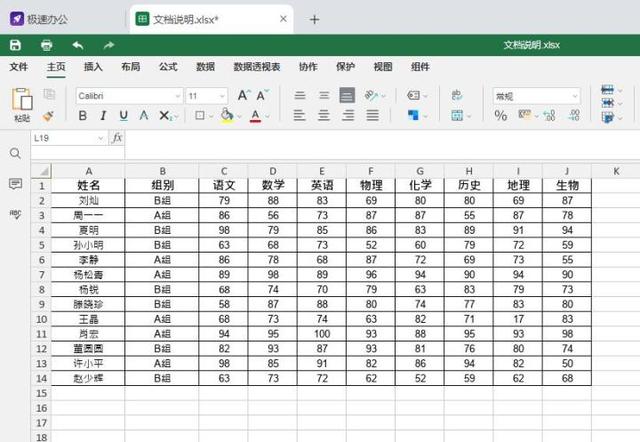Open the currency format icon
Viewport: 640px width, 442px height.
coord(524,115)
